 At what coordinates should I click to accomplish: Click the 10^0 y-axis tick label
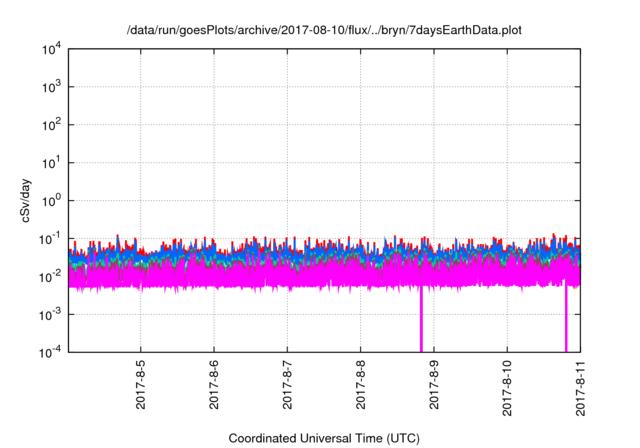tap(52, 201)
